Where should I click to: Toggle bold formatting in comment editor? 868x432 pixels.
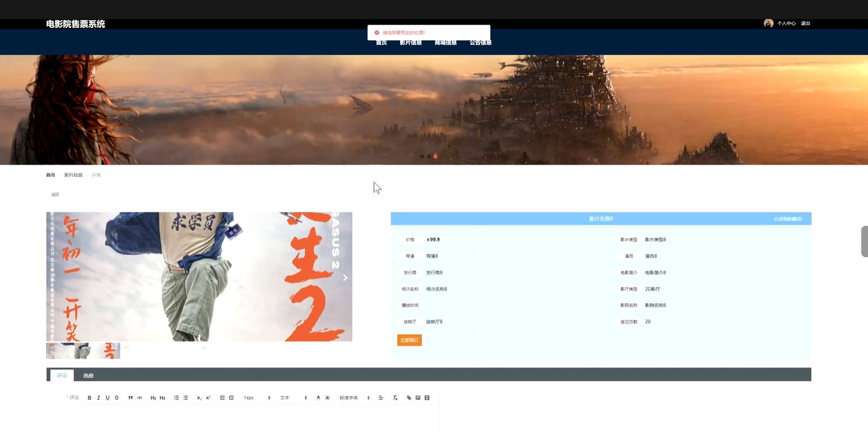click(x=90, y=398)
